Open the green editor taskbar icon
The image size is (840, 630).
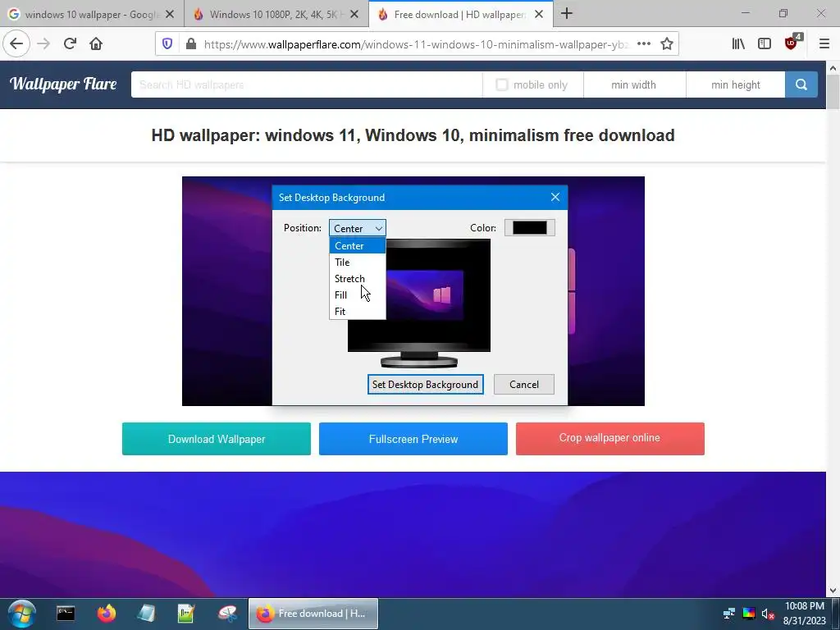click(x=186, y=614)
